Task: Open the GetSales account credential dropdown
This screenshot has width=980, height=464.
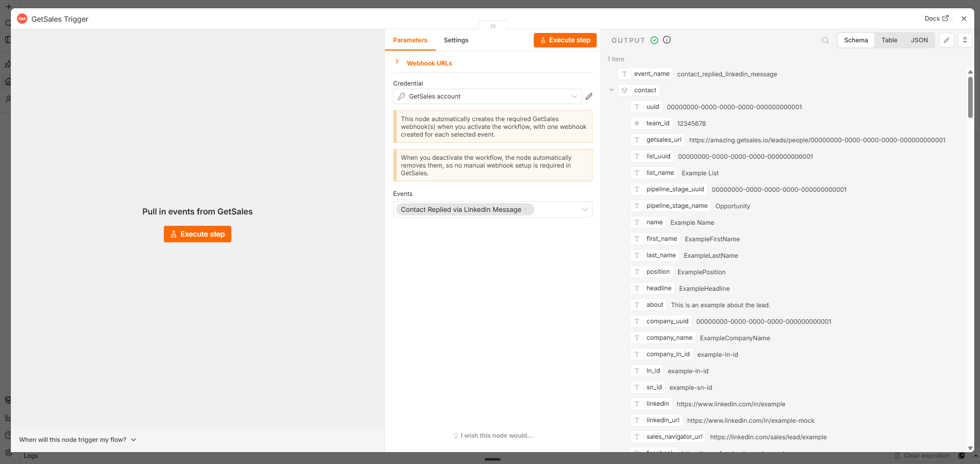Action: pos(487,96)
